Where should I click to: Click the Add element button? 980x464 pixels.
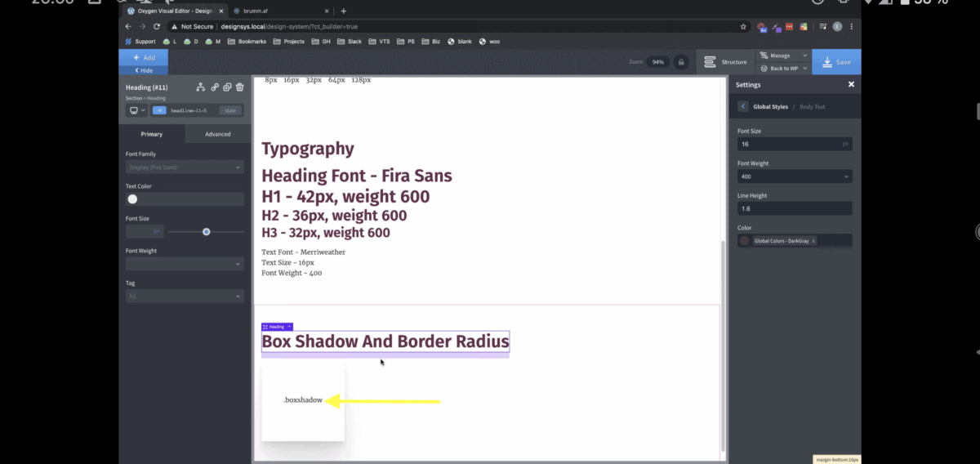(144, 58)
